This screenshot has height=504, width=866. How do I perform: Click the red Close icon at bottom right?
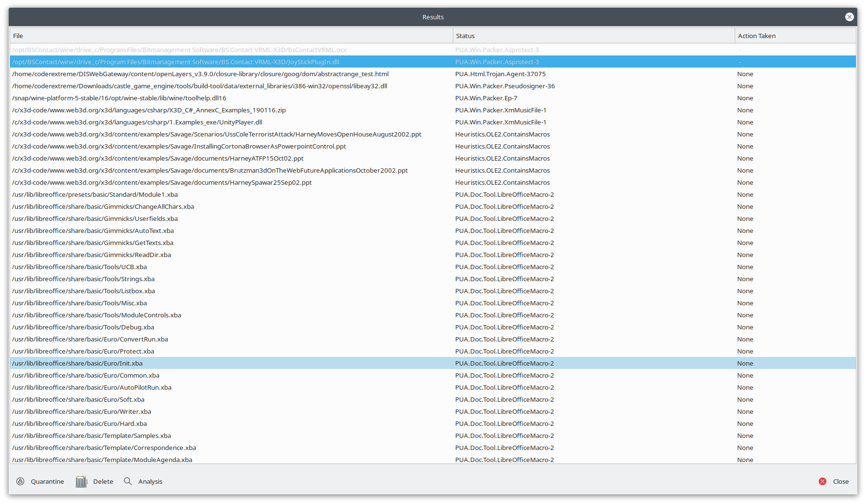(x=823, y=481)
